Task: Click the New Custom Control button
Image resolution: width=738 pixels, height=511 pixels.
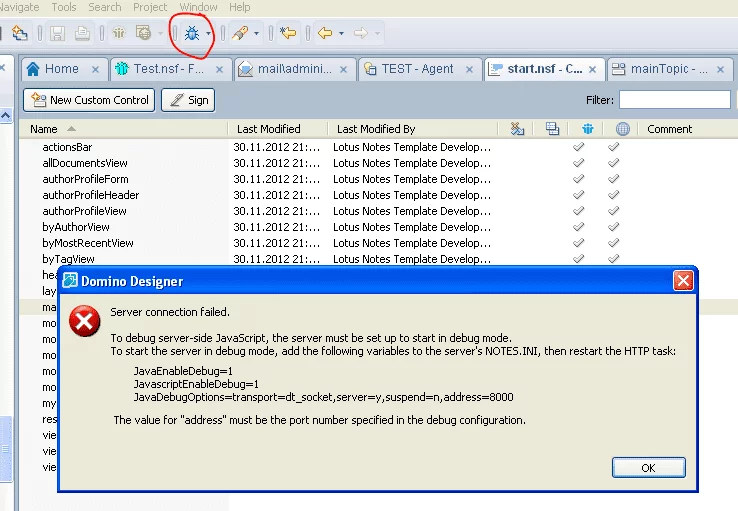Action: [x=90, y=100]
